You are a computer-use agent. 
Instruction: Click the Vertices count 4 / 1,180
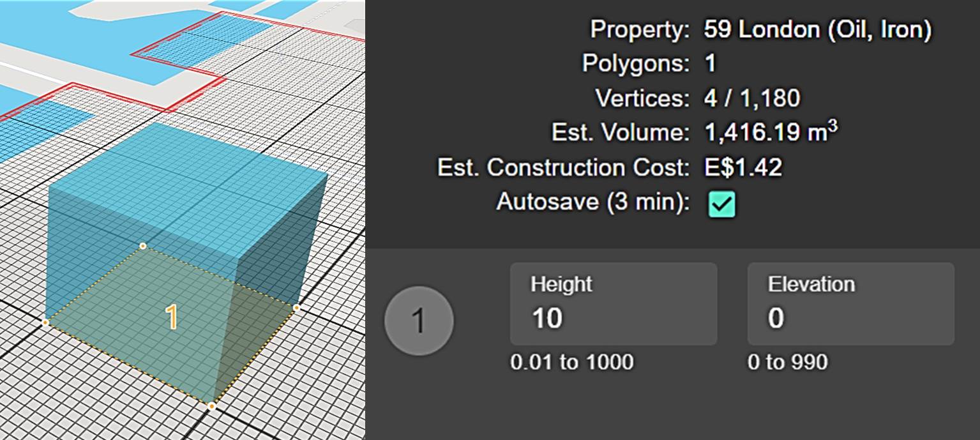[x=751, y=98]
